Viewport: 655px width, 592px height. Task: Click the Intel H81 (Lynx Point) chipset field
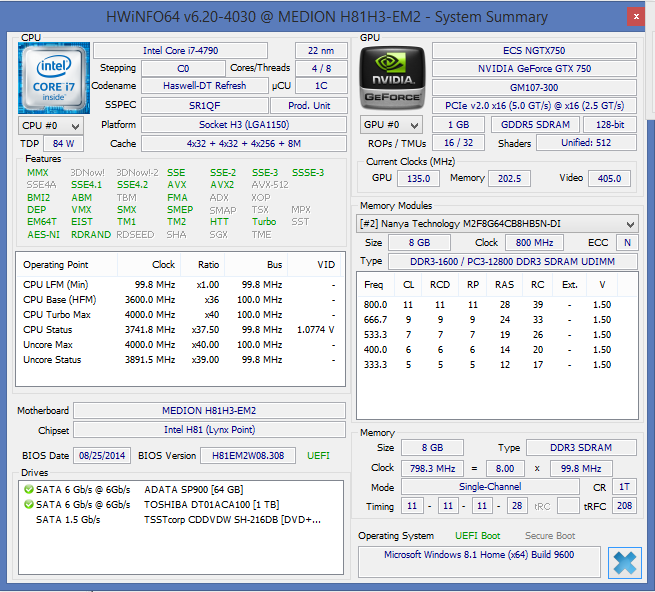[209, 430]
